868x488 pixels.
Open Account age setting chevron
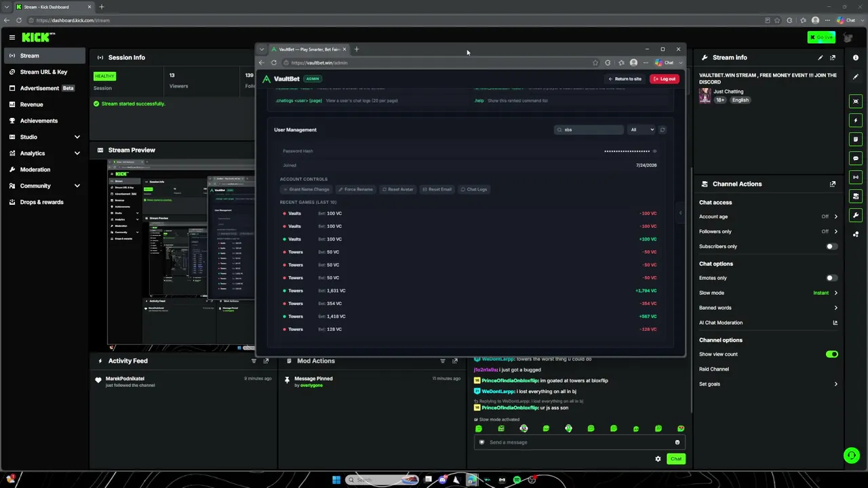(835, 217)
